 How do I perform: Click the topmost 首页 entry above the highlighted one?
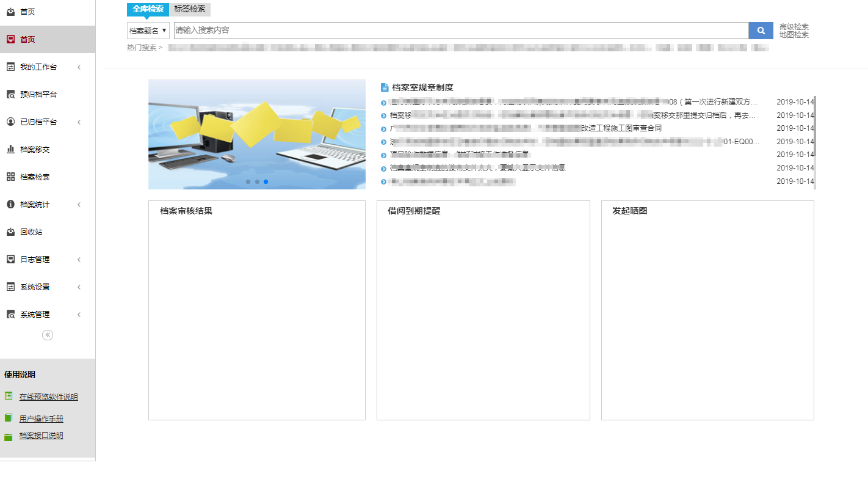pos(27,12)
